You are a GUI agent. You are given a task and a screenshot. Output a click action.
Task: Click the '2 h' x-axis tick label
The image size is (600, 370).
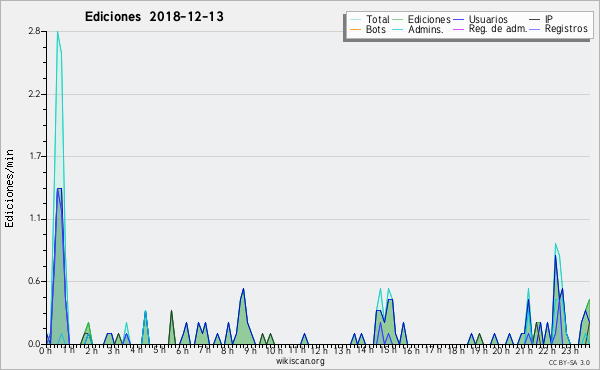[91, 350]
